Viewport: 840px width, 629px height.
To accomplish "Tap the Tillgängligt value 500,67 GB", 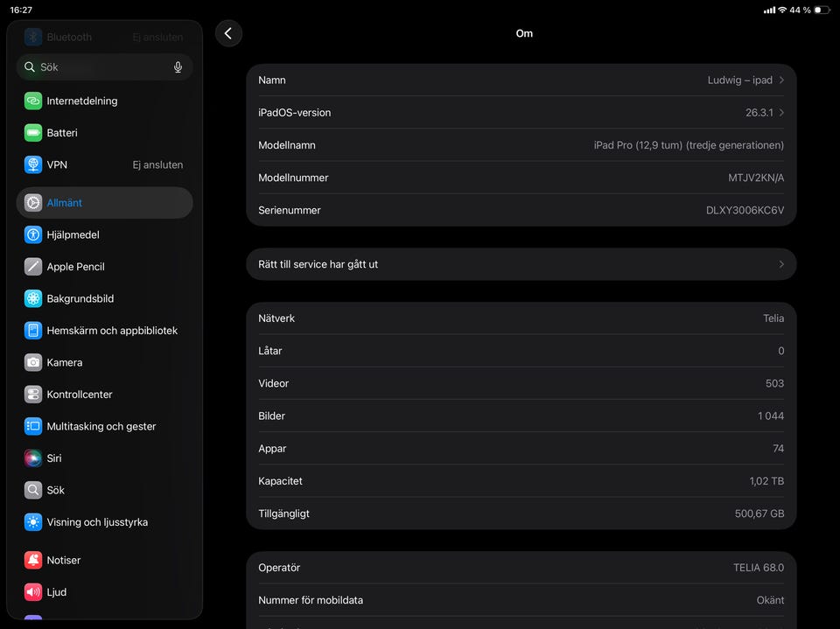I will pos(759,514).
